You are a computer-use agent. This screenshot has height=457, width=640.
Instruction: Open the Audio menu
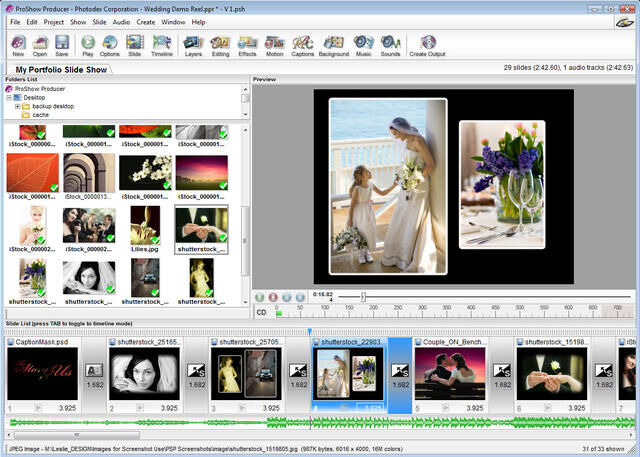(x=121, y=21)
